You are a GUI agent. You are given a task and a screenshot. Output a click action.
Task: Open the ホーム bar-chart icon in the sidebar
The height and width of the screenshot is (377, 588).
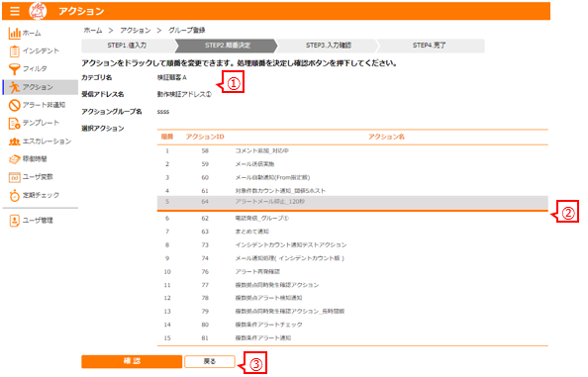14,33
